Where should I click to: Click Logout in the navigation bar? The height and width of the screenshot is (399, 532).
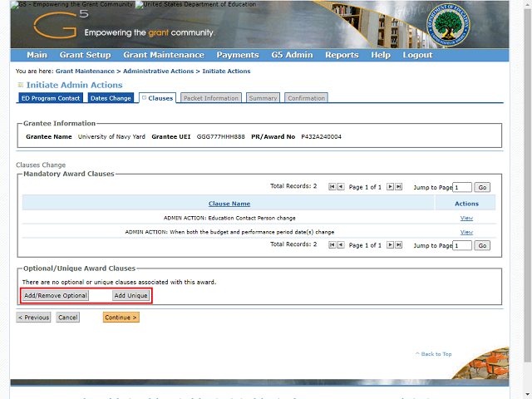click(417, 55)
